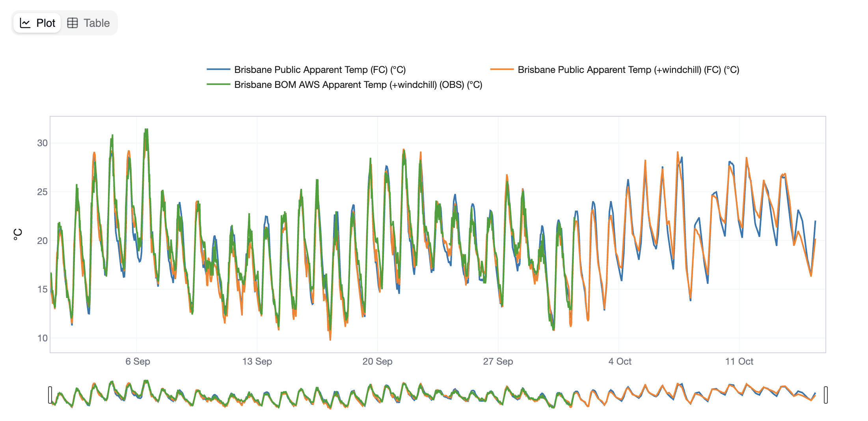Viewport: 868px width, 421px height.
Task: Click the 4 Oct x-axis label
Action: pyautogui.click(x=620, y=361)
